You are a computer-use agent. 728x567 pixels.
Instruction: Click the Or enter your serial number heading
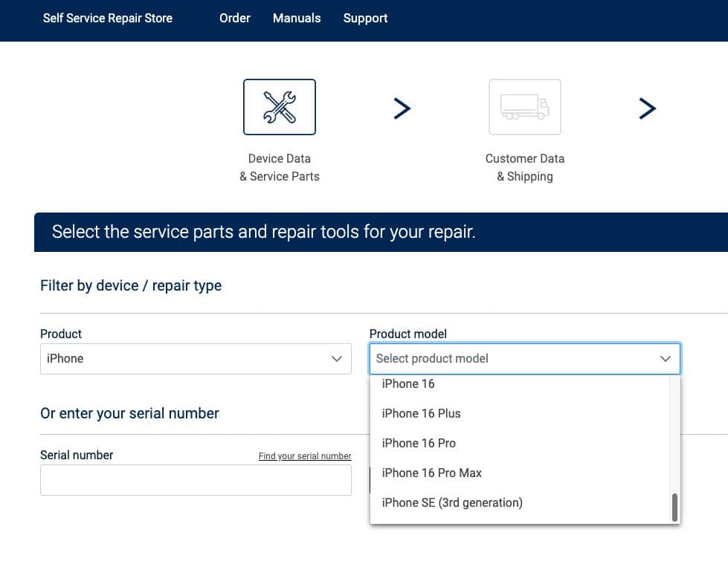[129, 413]
